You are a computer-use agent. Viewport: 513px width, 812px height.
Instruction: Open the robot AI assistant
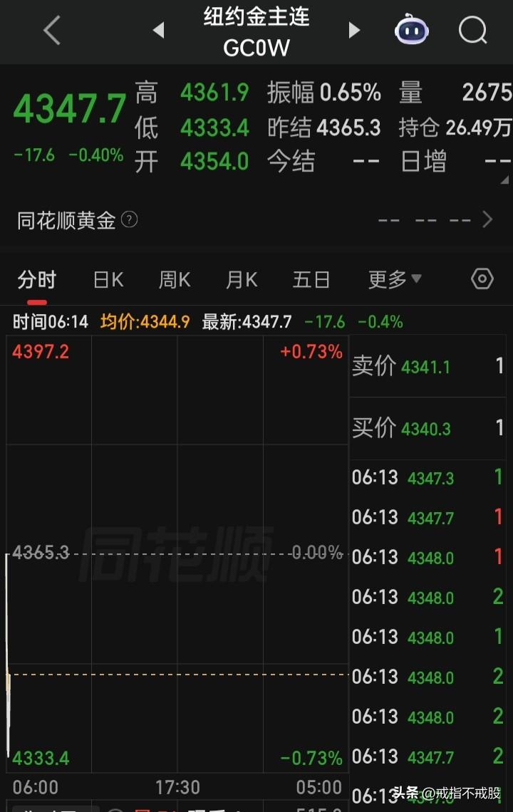[411, 29]
